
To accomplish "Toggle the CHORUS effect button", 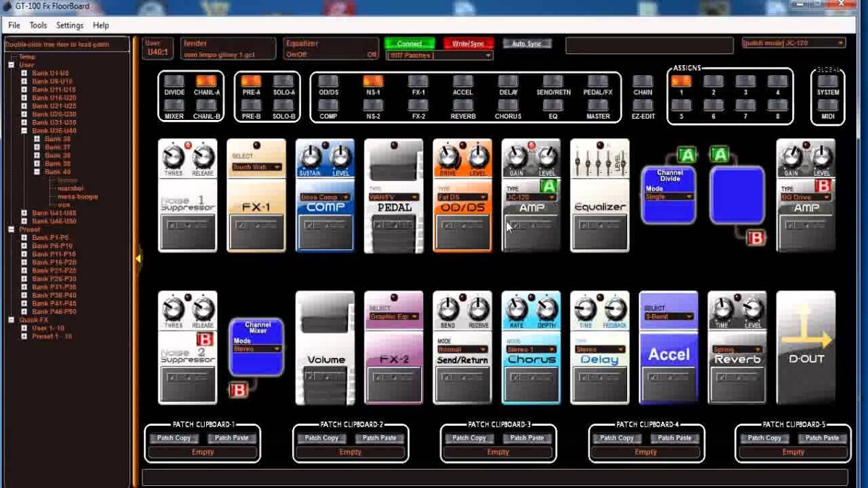I will (508, 105).
